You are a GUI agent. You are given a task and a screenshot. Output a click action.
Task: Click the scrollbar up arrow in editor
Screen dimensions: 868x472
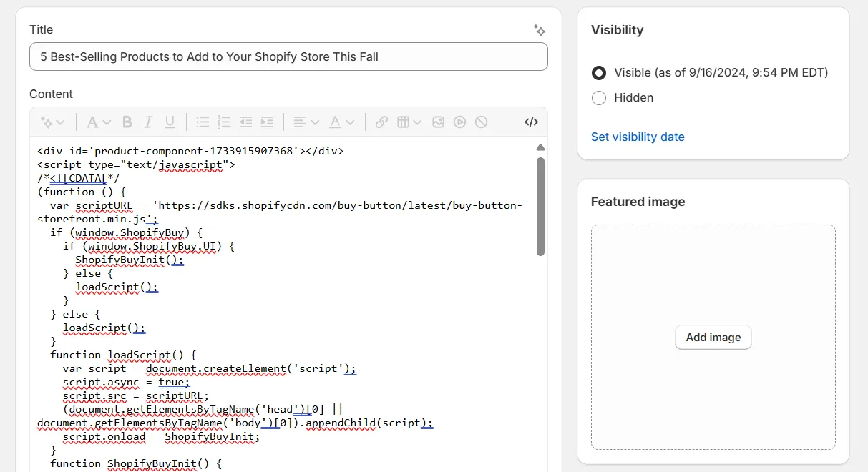(x=540, y=147)
